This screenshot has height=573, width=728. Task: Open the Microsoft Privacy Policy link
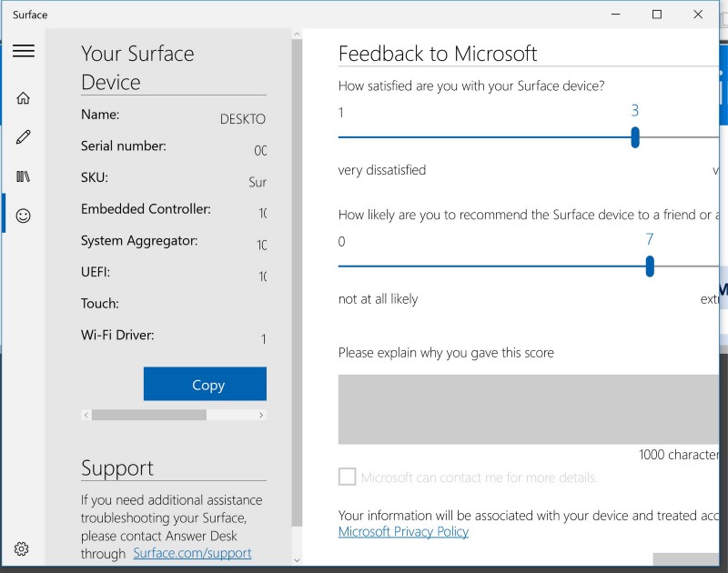tap(403, 531)
